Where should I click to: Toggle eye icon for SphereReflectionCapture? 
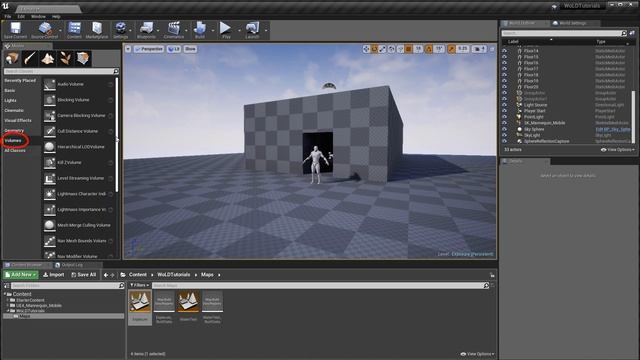[x=504, y=141]
